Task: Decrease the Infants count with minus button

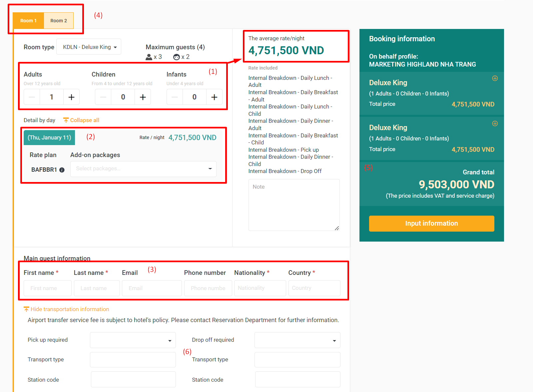Action: tap(175, 97)
